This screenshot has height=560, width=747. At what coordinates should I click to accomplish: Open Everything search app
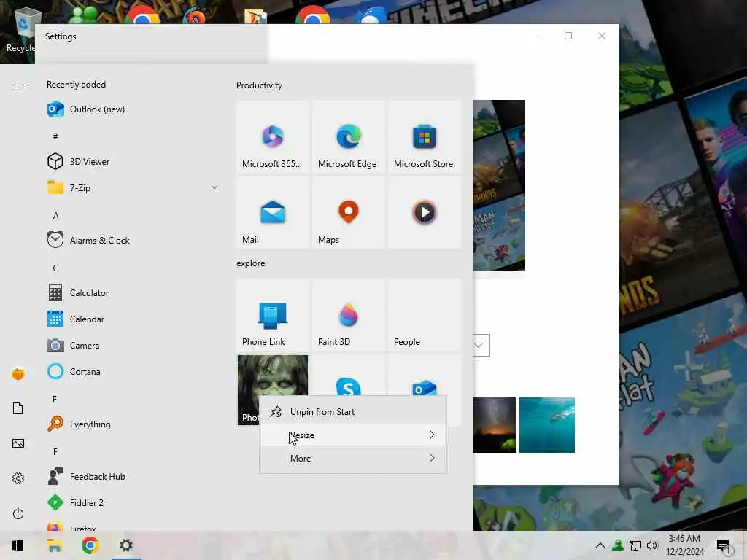133,424
